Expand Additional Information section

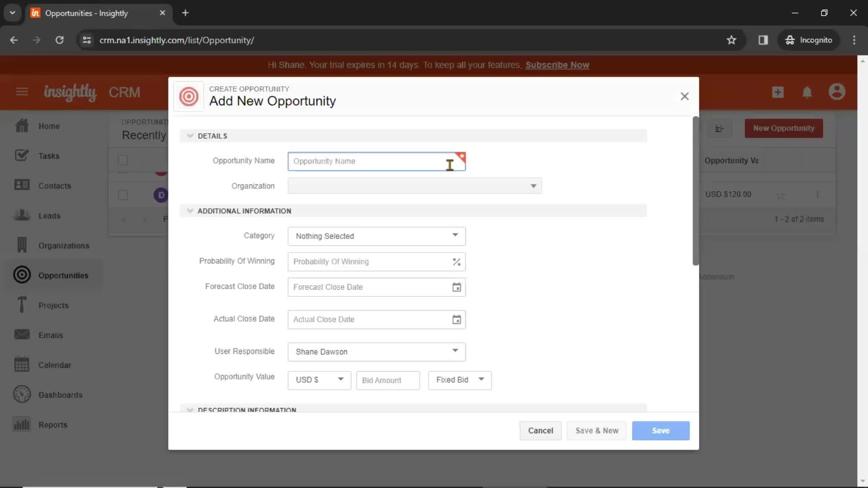click(x=190, y=210)
